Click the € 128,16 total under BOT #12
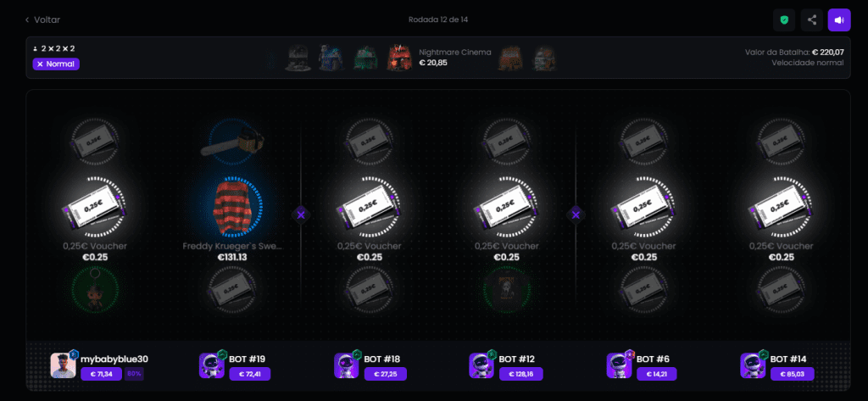Viewport: 868px width, 401px height. tap(521, 374)
